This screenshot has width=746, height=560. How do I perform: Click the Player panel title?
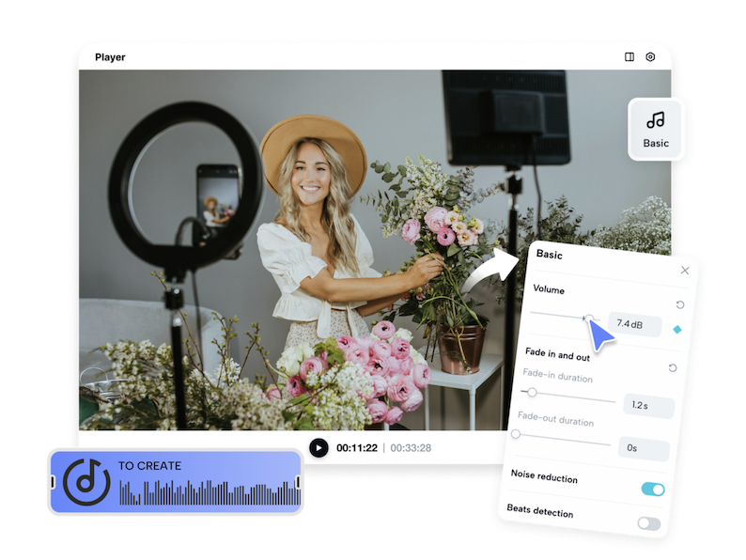tap(110, 57)
